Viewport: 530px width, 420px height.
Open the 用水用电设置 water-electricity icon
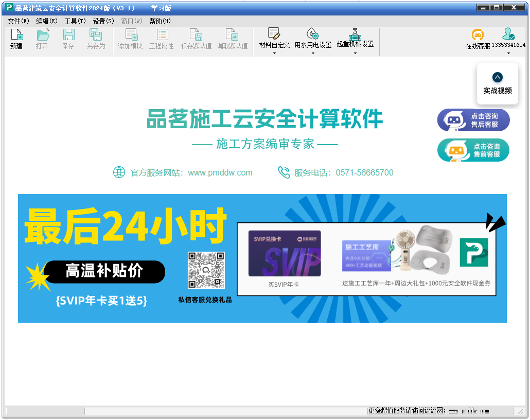[x=313, y=33]
